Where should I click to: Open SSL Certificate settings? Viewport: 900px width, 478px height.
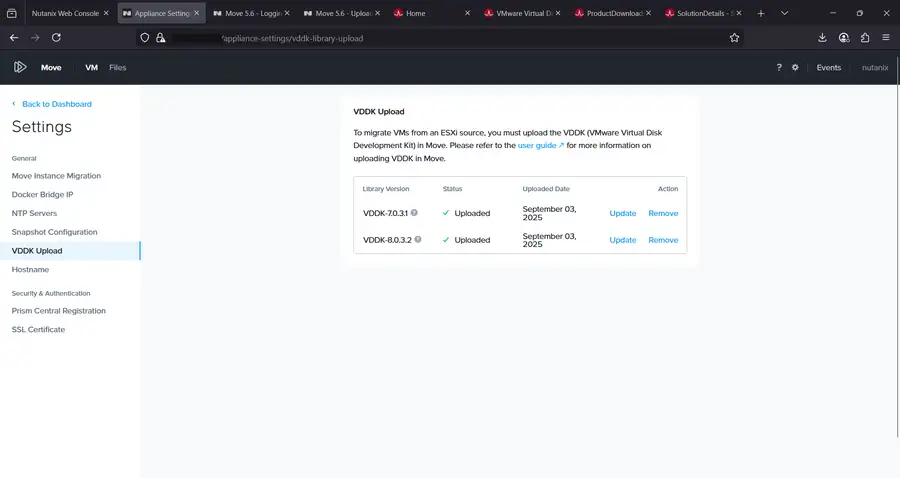[38, 329]
